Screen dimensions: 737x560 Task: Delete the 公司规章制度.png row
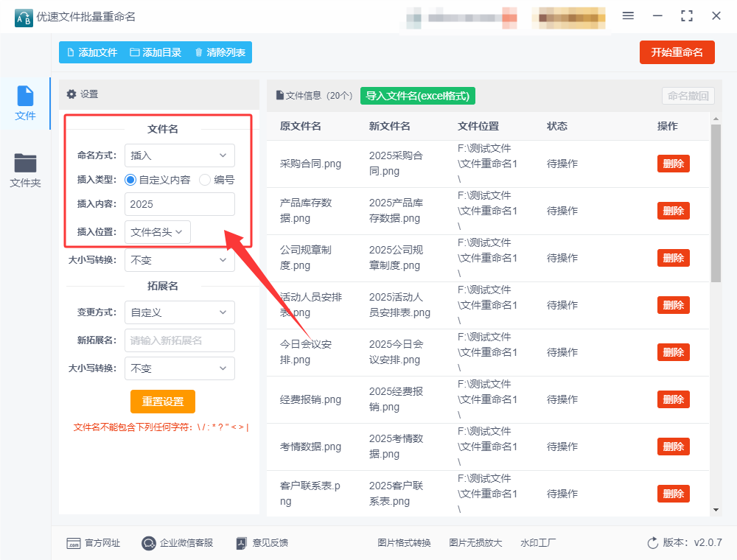673,258
